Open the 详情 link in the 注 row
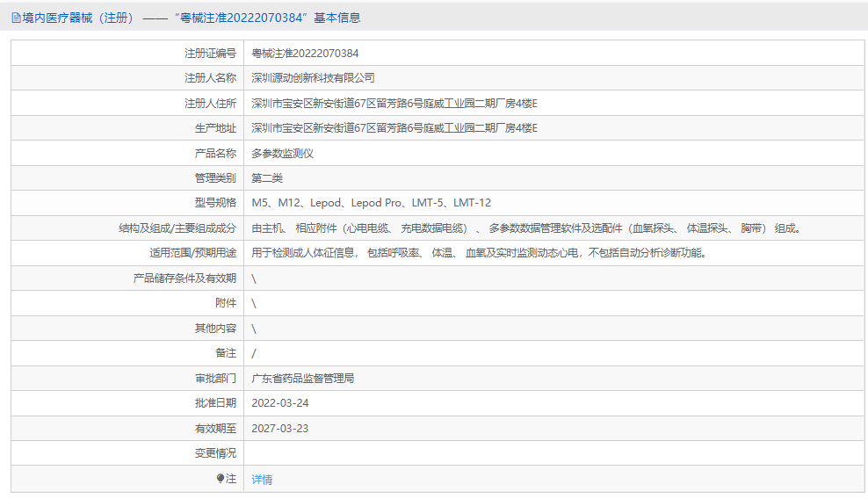The image size is (868, 499). point(262,480)
